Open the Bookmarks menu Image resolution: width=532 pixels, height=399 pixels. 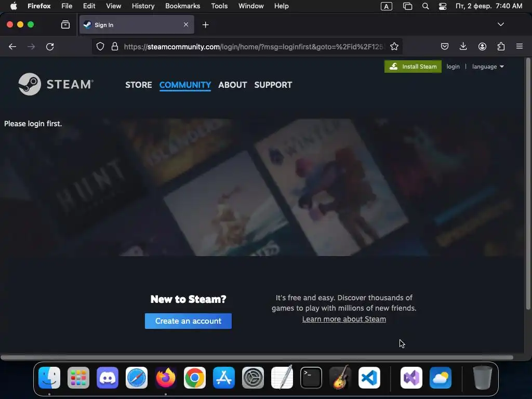click(x=182, y=6)
